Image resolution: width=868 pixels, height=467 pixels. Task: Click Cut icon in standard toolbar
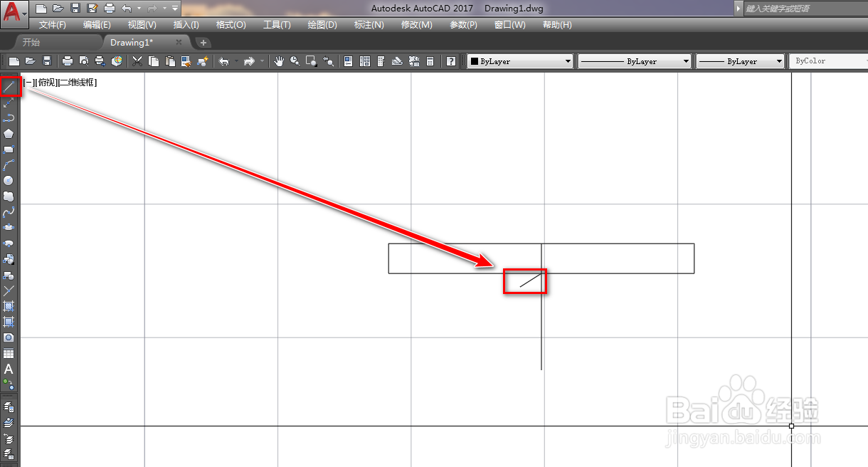[137, 61]
